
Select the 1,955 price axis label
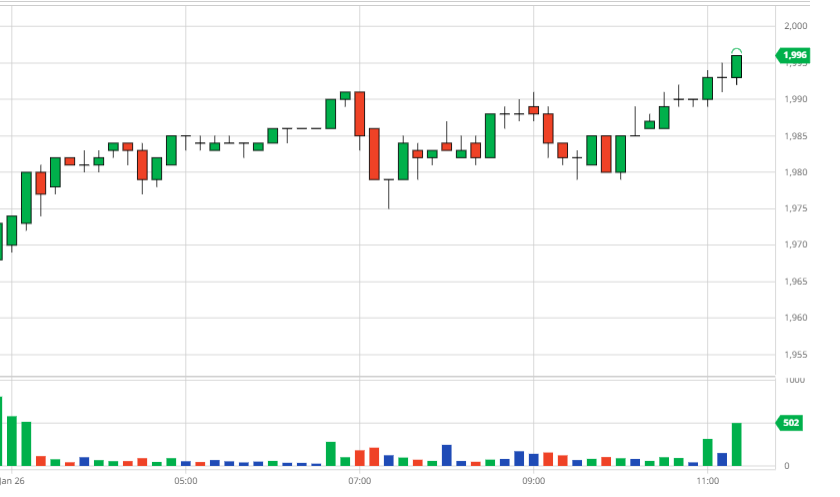[796, 355]
